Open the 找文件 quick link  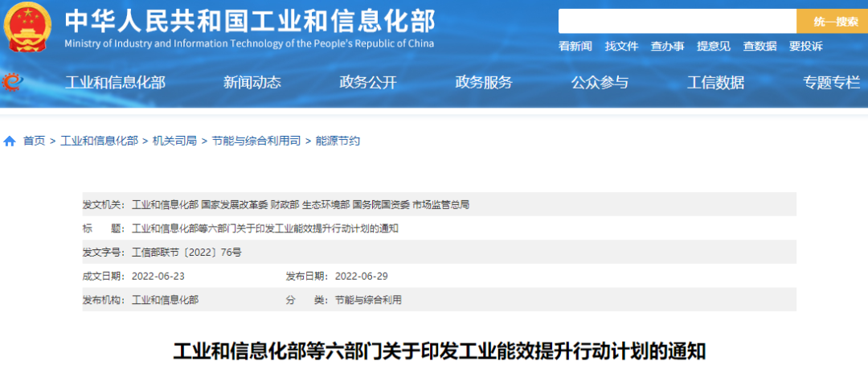click(x=621, y=47)
